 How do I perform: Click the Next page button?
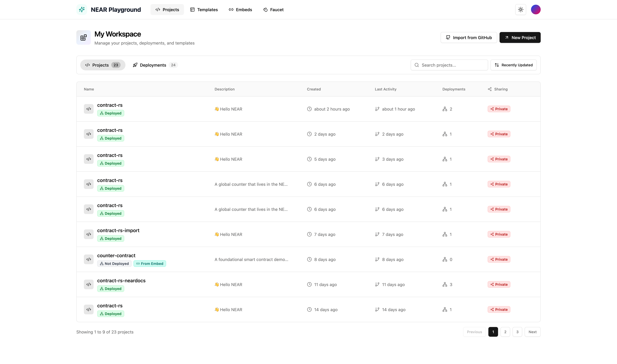click(532, 332)
